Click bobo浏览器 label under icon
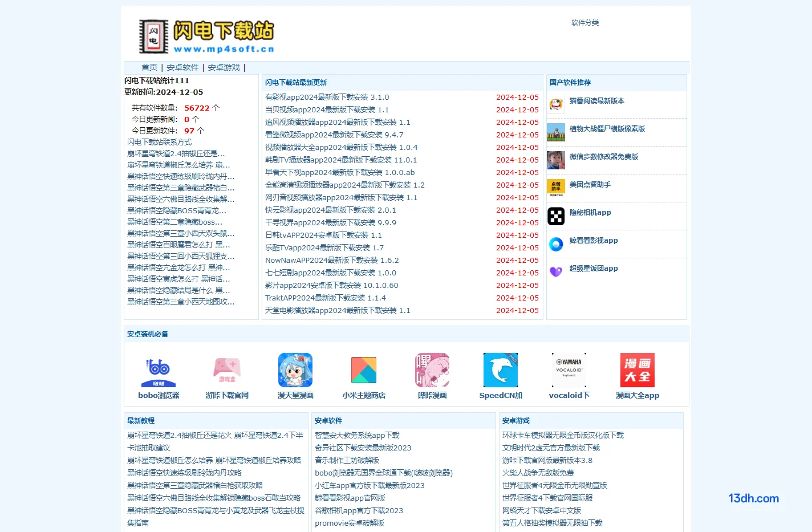Image resolution: width=812 pixels, height=532 pixels. click(x=159, y=395)
